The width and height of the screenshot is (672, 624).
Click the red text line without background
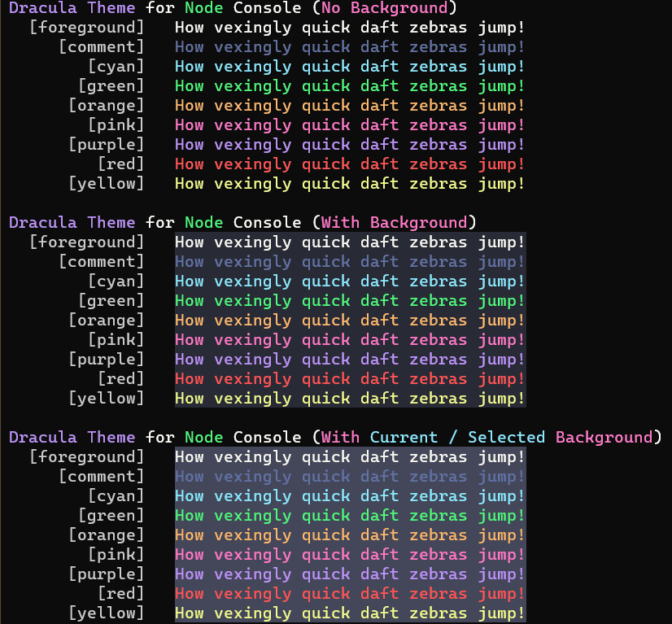(x=350, y=164)
